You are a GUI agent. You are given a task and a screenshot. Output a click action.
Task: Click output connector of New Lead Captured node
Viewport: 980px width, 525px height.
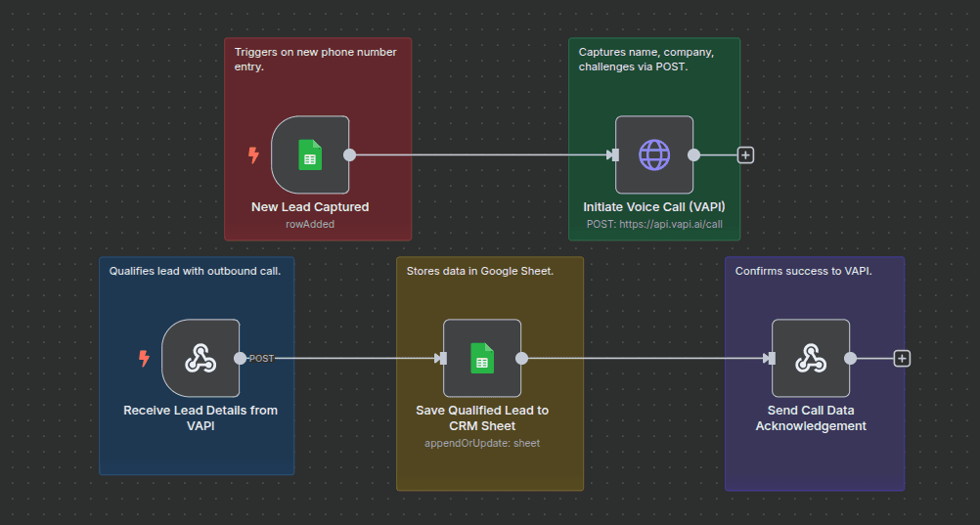(349, 155)
